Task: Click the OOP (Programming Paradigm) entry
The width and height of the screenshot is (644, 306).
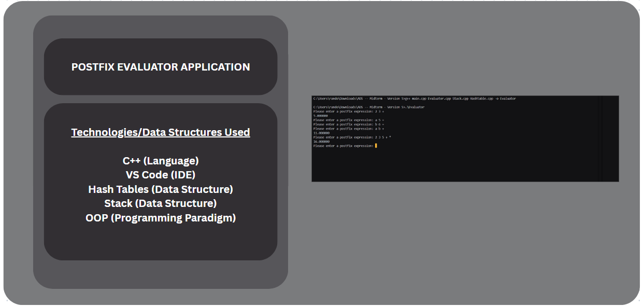Action: 160,218
